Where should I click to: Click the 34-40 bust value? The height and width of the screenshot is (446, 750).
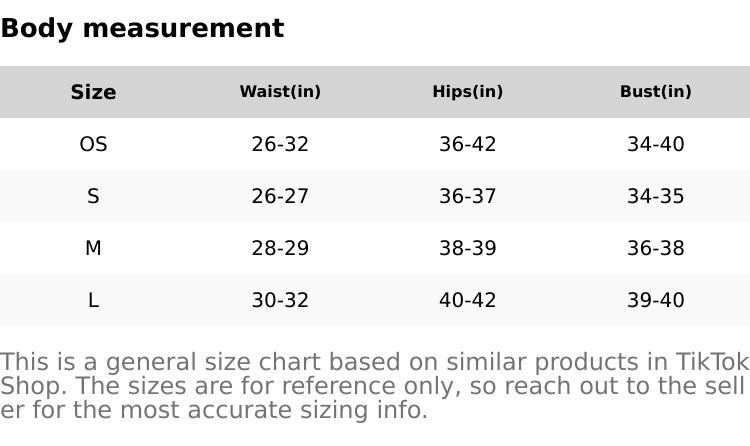point(655,145)
